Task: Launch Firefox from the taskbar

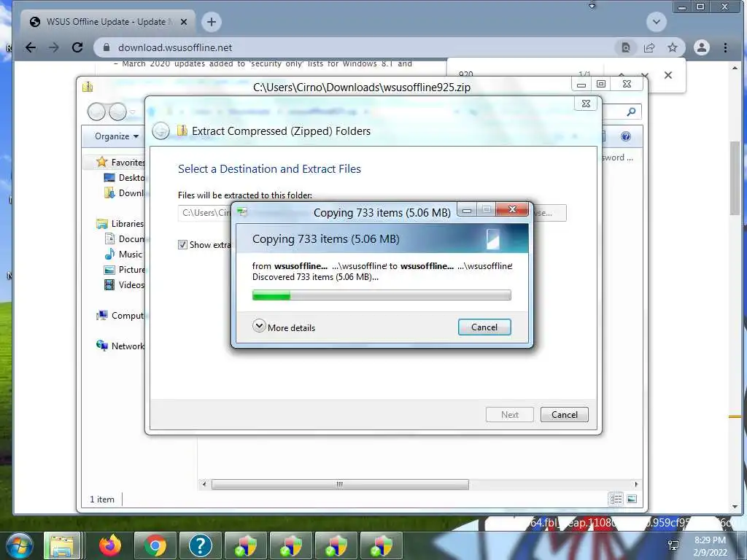Action: tap(110, 545)
